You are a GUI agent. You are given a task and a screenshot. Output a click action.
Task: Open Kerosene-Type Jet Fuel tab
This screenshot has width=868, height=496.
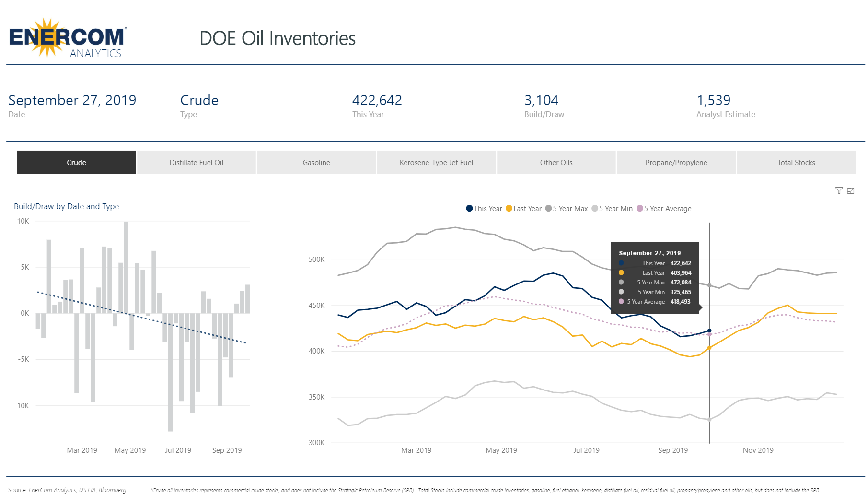[x=436, y=163]
